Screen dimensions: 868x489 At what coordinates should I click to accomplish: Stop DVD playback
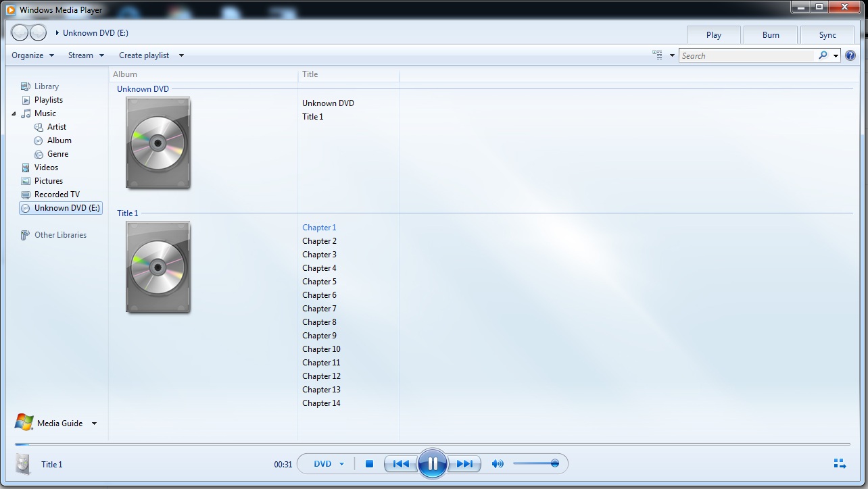(x=369, y=464)
